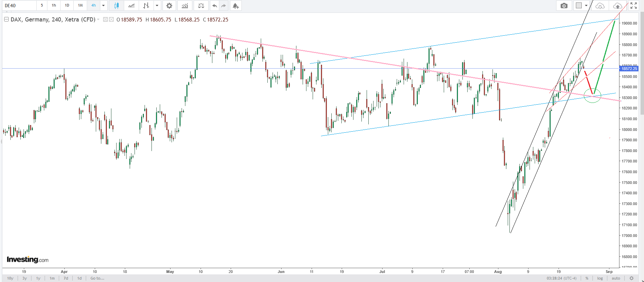Click the DE40 symbol input field

(x=19, y=6)
